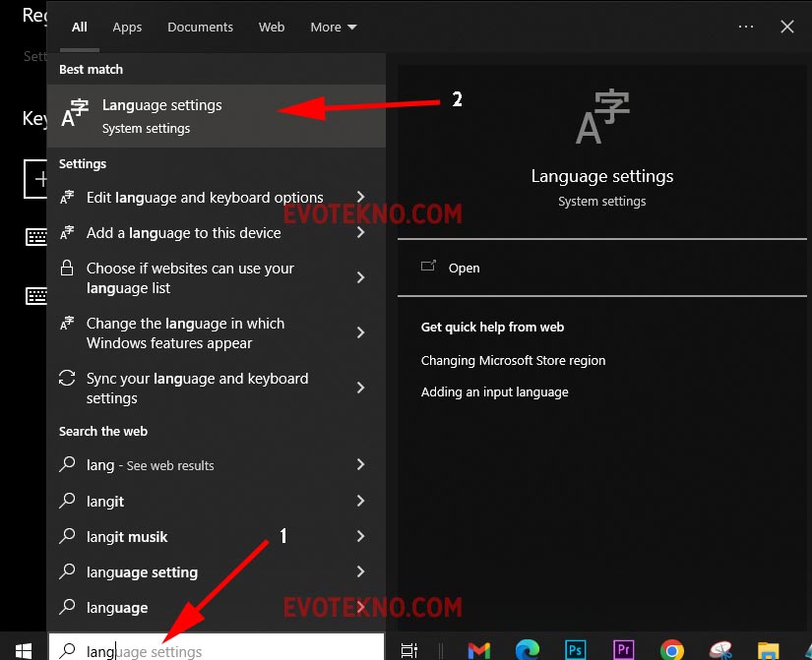
Task: Open 'Changing Microsoft Store region' help link
Action: (x=513, y=360)
